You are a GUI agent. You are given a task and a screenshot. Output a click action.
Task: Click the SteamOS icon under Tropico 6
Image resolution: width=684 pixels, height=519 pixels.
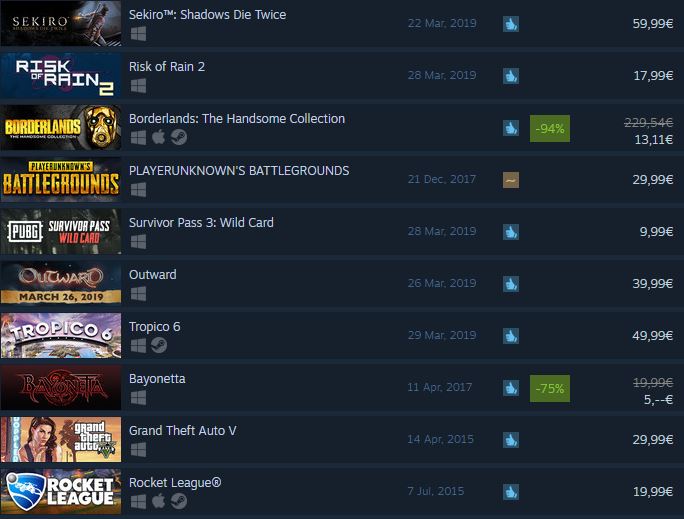159,345
